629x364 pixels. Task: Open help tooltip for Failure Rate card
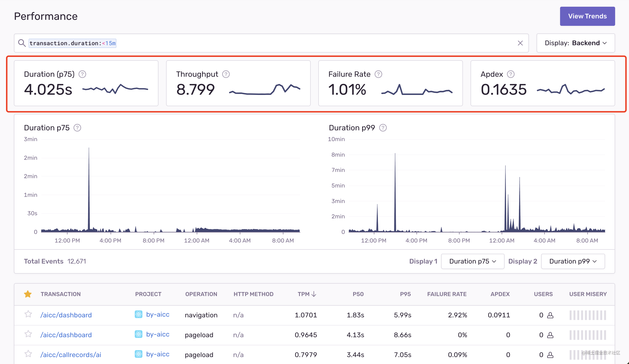click(x=378, y=74)
